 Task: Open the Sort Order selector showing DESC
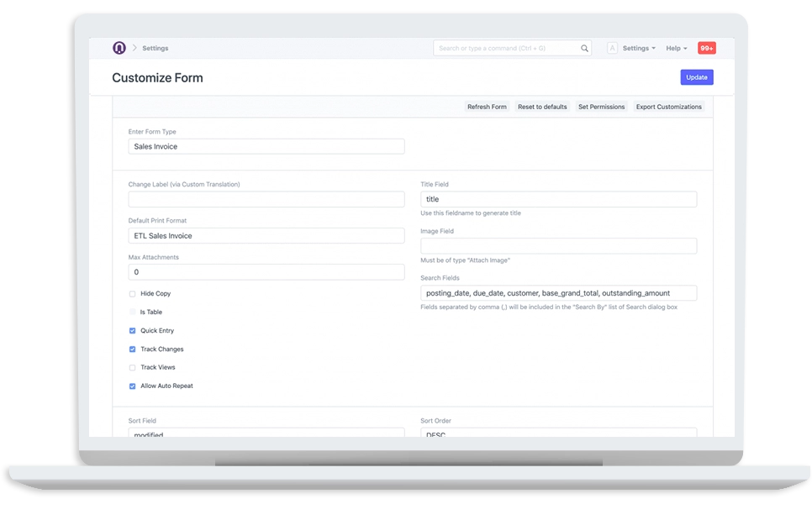[x=557, y=433]
